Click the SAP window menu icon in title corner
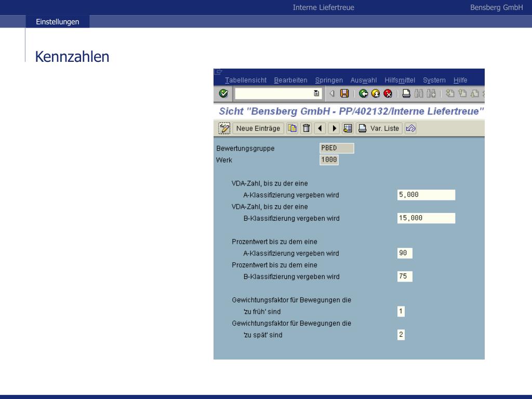This screenshot has width=532, height=399. (218, 72)
